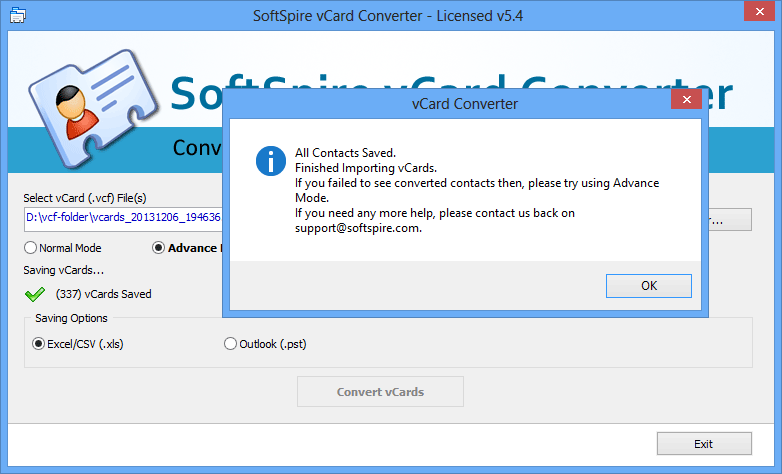Select the Advance Mode radio button
Screen dimensions: 782x474
pos(159,248)
